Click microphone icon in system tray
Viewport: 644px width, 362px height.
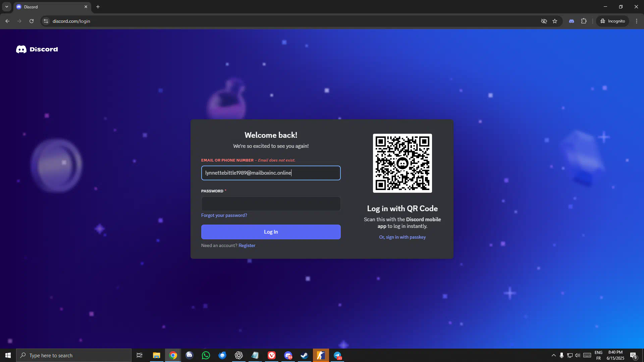561,355
